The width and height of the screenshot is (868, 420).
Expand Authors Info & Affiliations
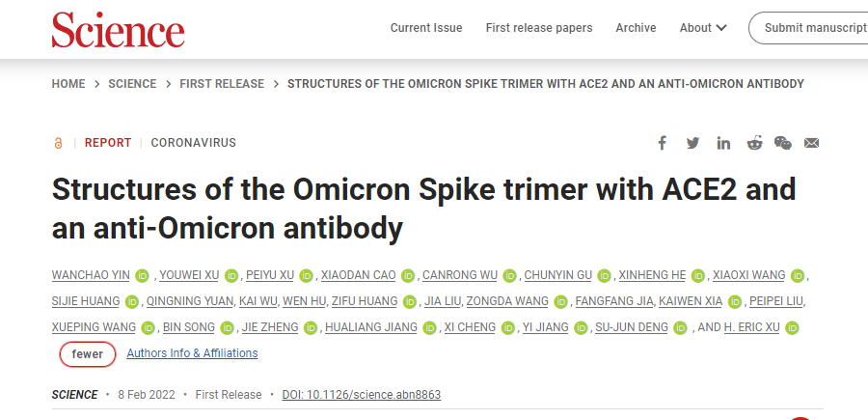192,353
